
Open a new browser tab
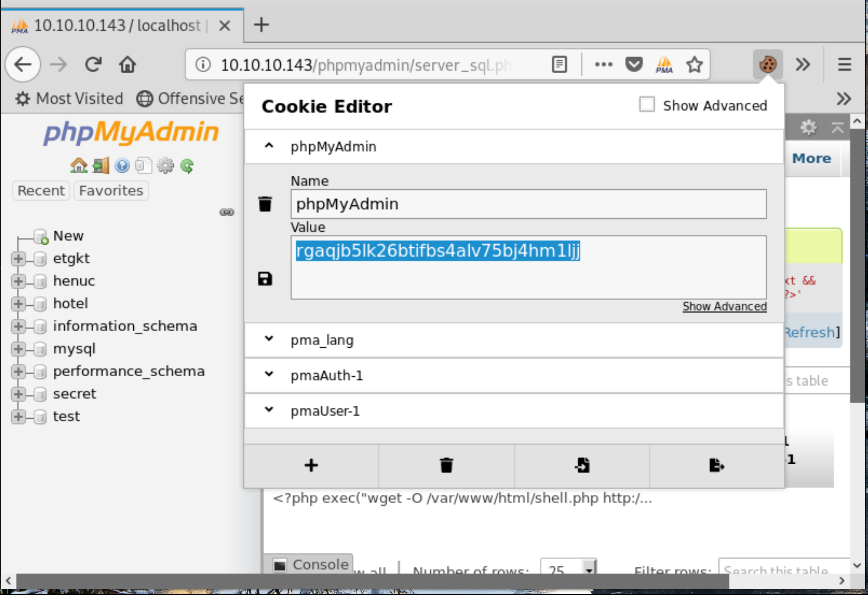[x=261, y=25]
